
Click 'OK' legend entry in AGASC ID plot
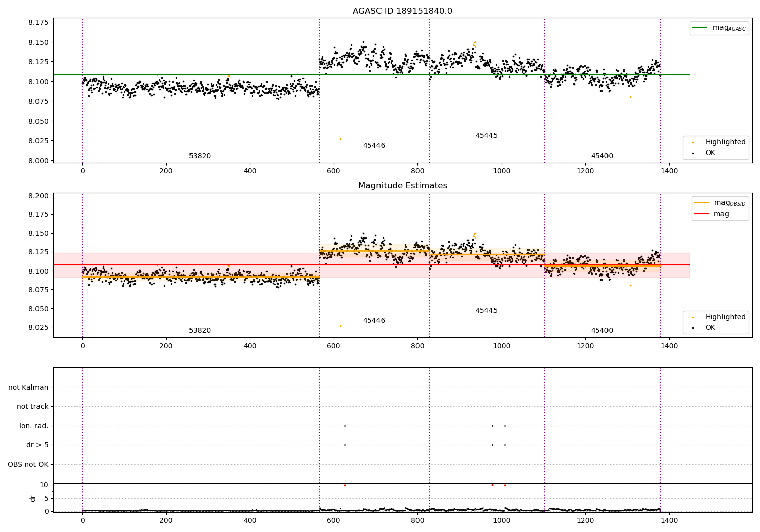click(x=710, y=153)
